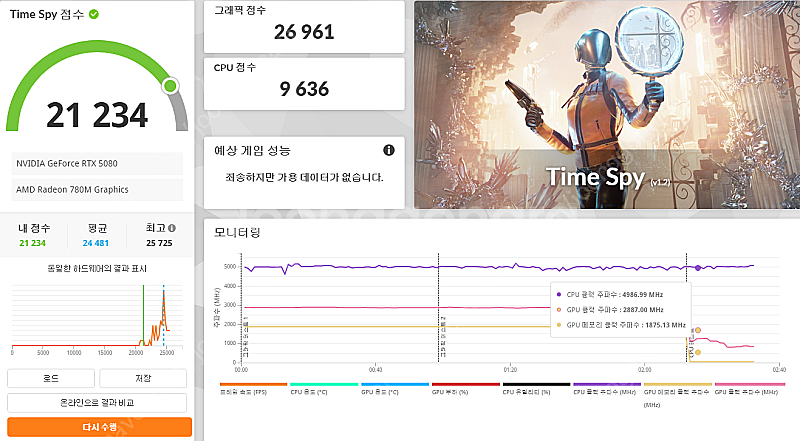Click the GPU 클럭 주파수 2887.00 MHz tooltip row

coord(610,309)
